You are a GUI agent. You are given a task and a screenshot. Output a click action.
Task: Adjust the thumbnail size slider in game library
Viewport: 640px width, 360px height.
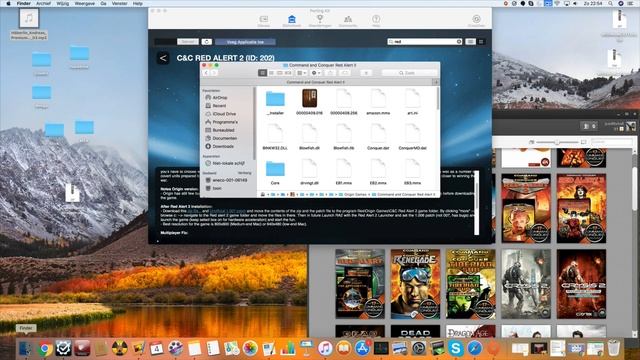pos(557,142)
